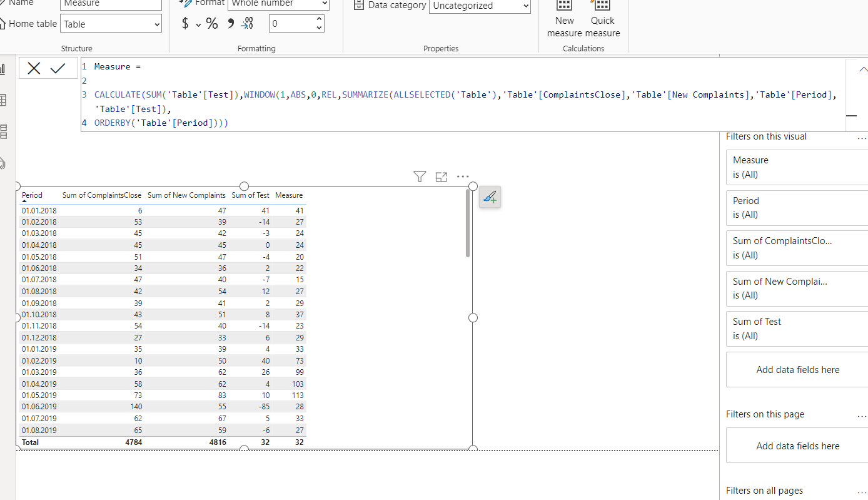Open Quick measure from the ribbon
The image size is (868, 500).
(603, 19)
